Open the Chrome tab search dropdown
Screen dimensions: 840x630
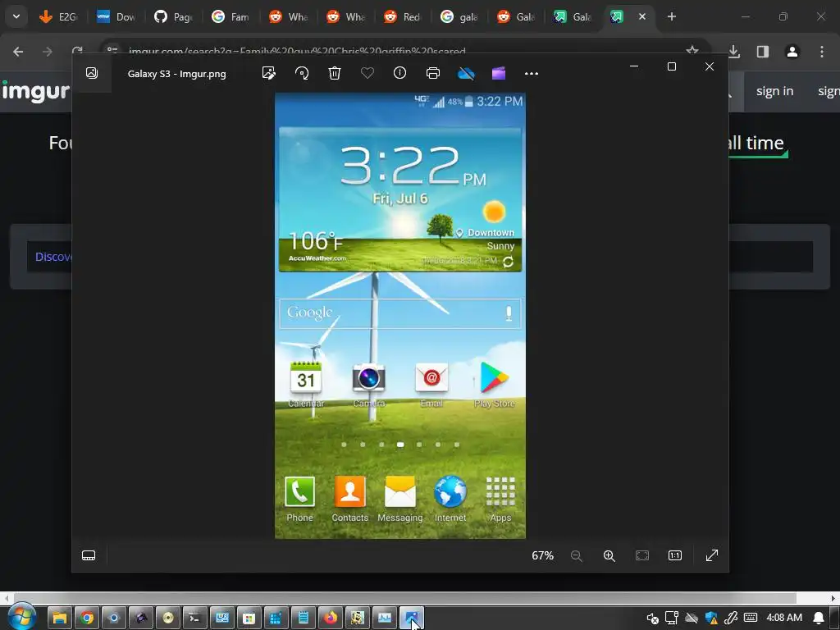click(16, 16)
